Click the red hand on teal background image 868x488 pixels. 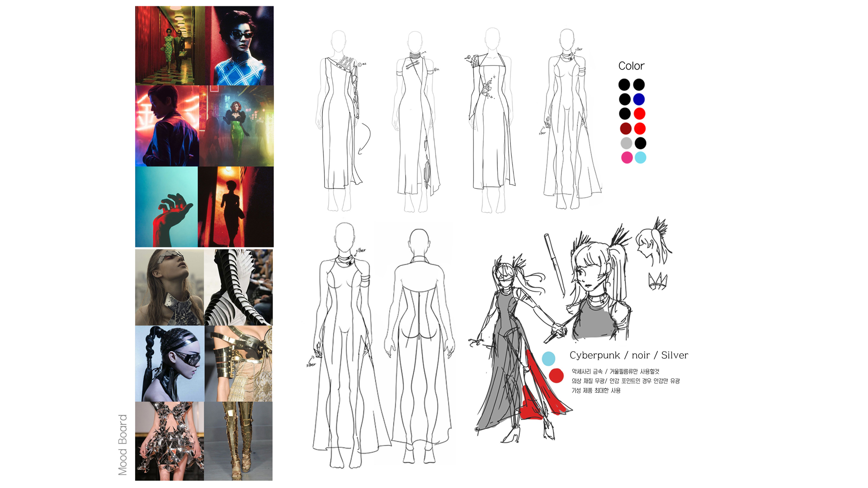(166, 206)
